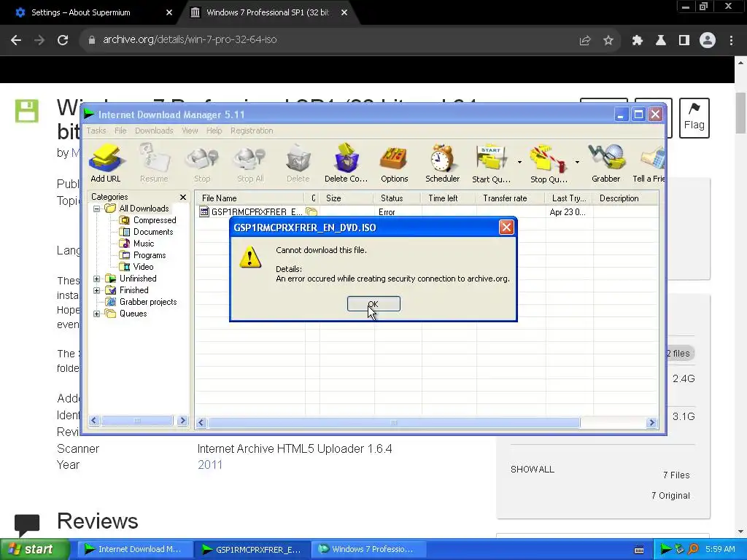Expand the Queues category node
The image size is (747, 560).
click(x=97, y=314)
